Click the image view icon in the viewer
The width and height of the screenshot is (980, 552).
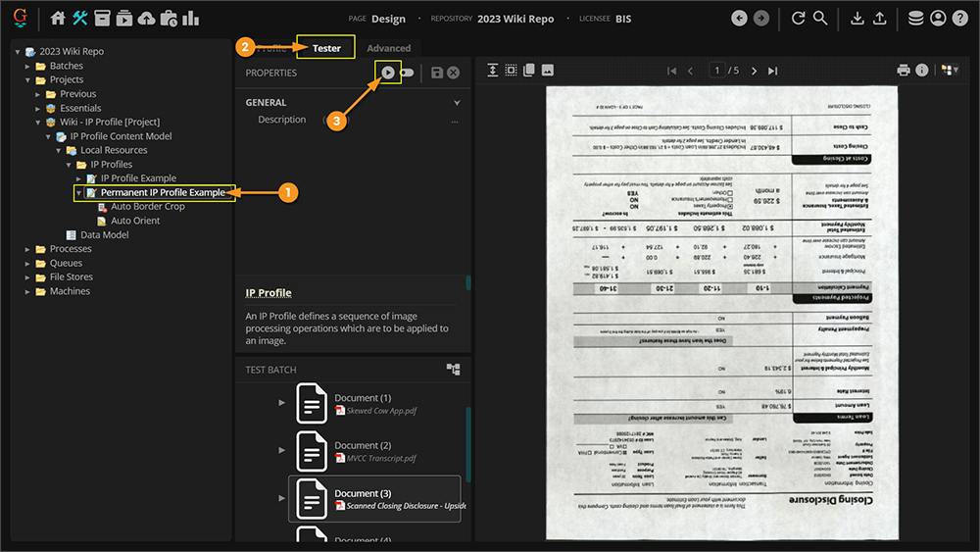pos(548,70)
